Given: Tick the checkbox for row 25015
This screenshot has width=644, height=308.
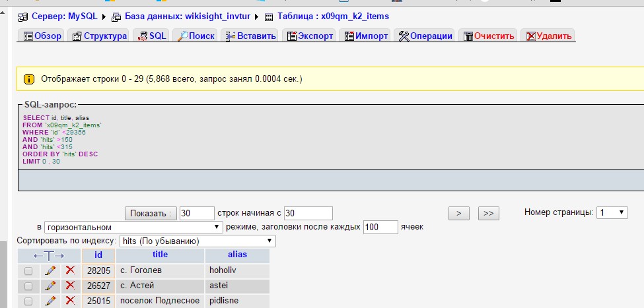Looking at the screenshot, I should pyautogui.click(x=28, y=301).
